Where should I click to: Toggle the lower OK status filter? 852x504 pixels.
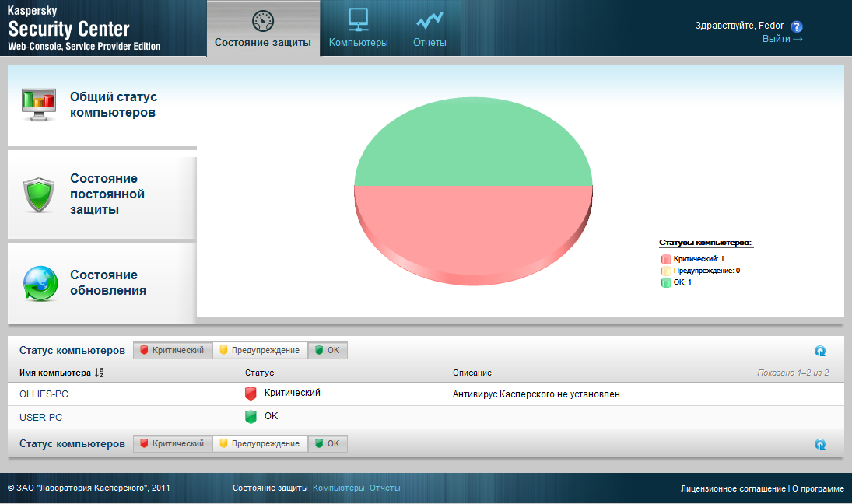pyautogui.click(x=328, y=443)
